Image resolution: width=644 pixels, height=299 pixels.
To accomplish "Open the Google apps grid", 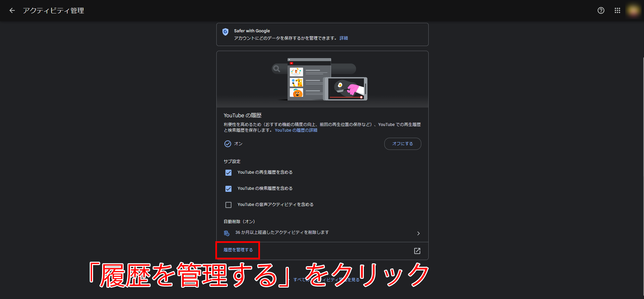I will (x=617, y=10).
